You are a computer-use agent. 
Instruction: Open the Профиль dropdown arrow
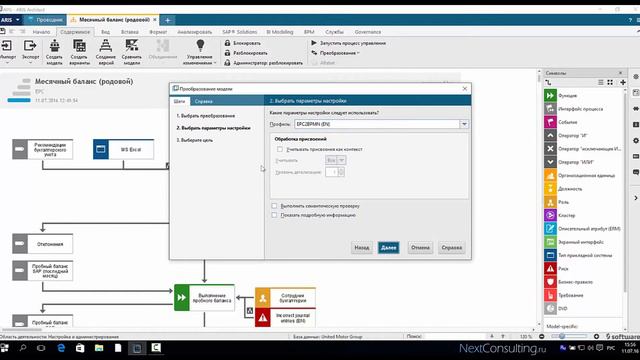[464, 124]
